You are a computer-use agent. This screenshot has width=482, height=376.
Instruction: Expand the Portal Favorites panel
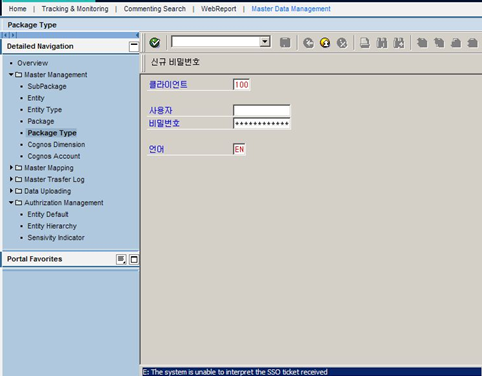pyautogui.click(x=134, y=259)
